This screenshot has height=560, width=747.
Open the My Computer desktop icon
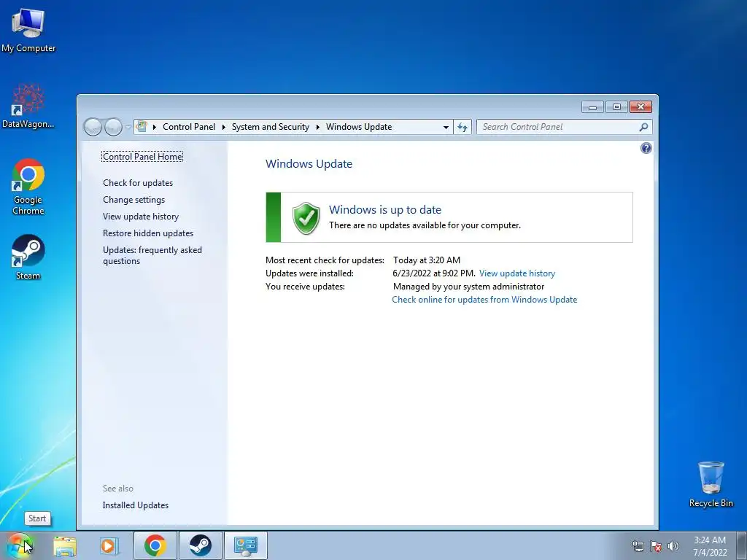tap(28, 29)
